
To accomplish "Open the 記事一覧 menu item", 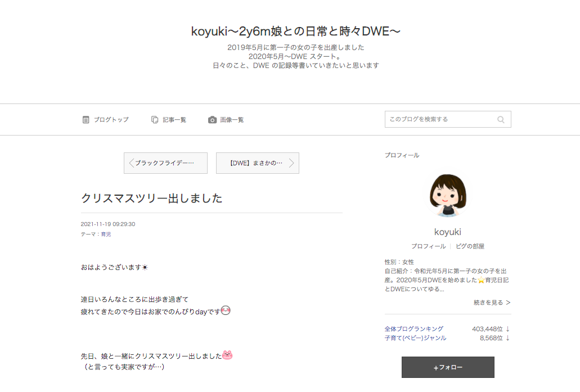I will tap(169, 120).
